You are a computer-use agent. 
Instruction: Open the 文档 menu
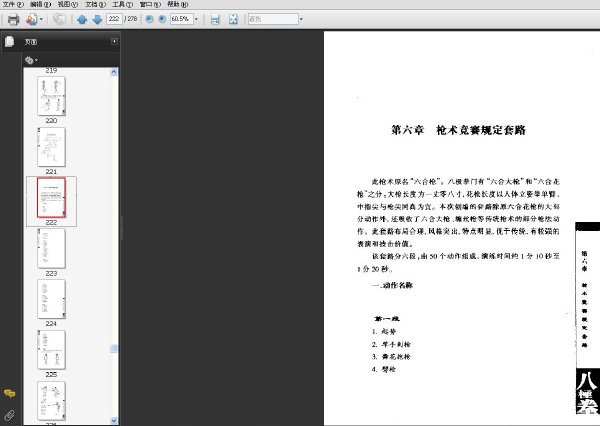coord(95,4)
